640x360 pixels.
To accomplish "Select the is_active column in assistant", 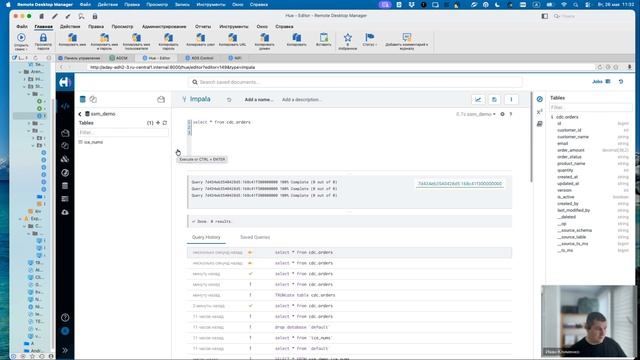I will (x=566, y=197).
